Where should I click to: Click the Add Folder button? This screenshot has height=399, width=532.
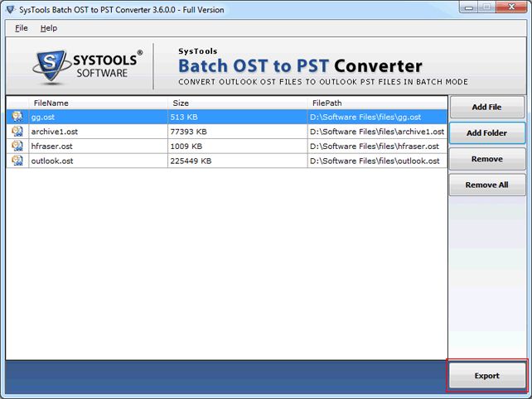pyautogui.click(x=487, y=133)
